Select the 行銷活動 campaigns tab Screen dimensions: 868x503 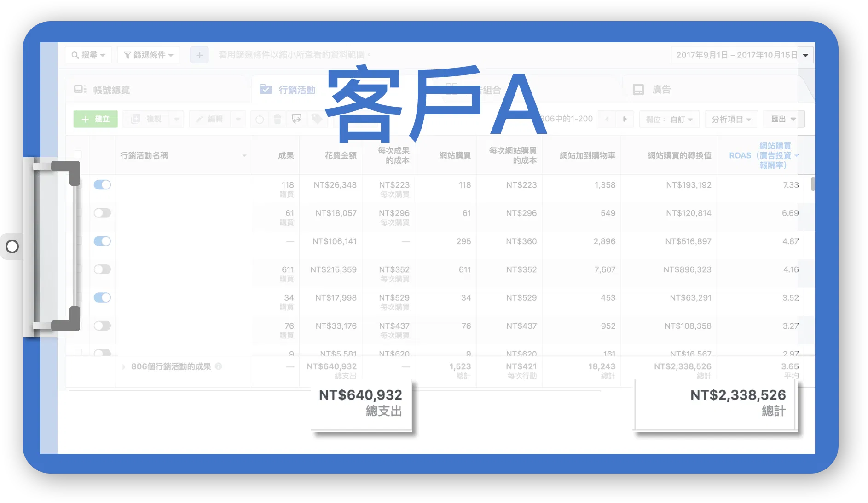coord(288,90)
